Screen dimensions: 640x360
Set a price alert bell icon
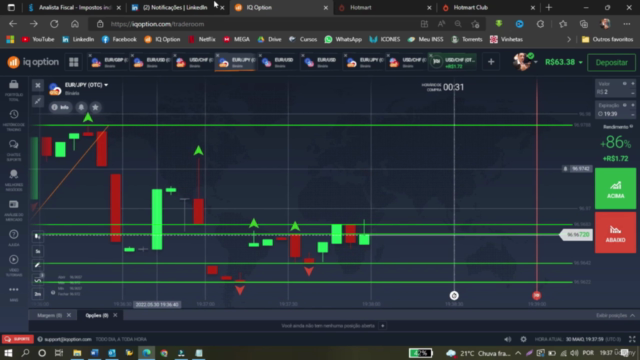point(81,107)
